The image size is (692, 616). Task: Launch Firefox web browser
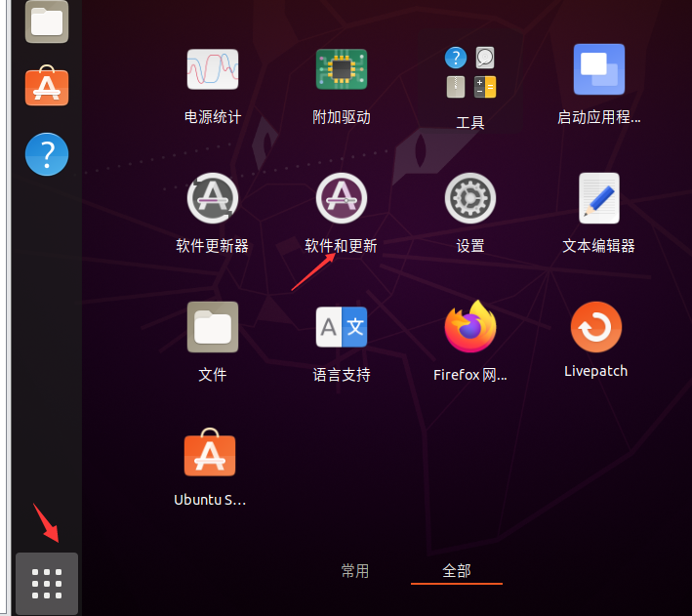click(470, 327)
